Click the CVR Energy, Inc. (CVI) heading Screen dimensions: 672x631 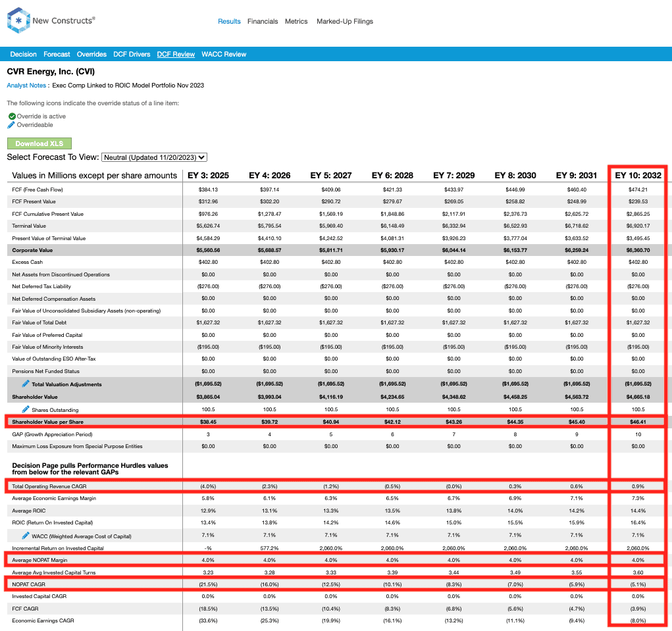(51, 72)
